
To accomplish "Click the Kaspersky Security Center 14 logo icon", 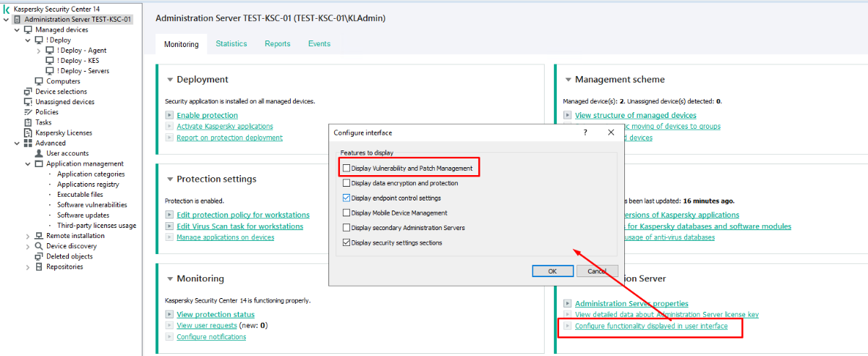I will click(7, 9).
